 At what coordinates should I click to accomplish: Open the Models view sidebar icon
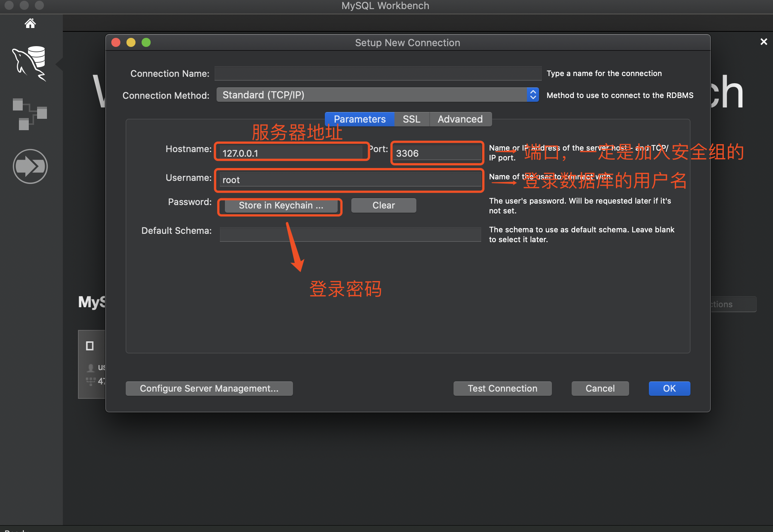[x=30, y=114]
